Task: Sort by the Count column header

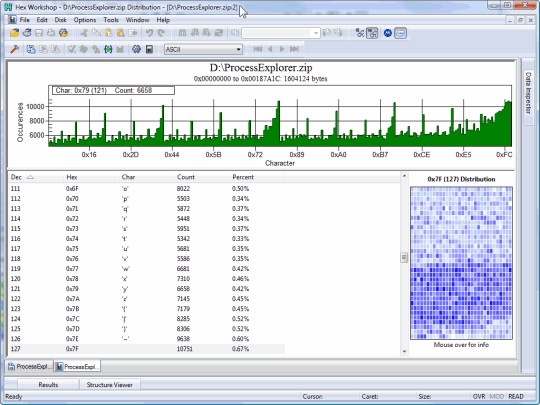Action: point(201,177)
